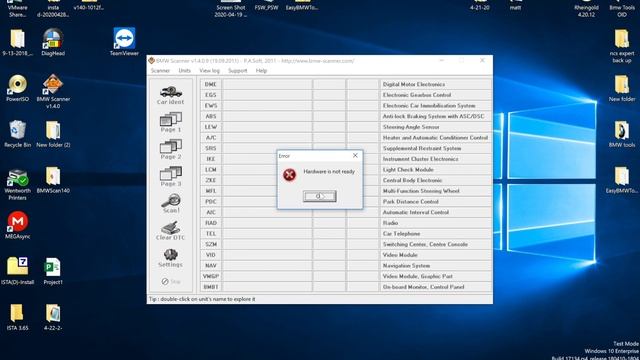Select the LEW unit cell
Screen dimensions: 640x360
click(x=211, y=127)
